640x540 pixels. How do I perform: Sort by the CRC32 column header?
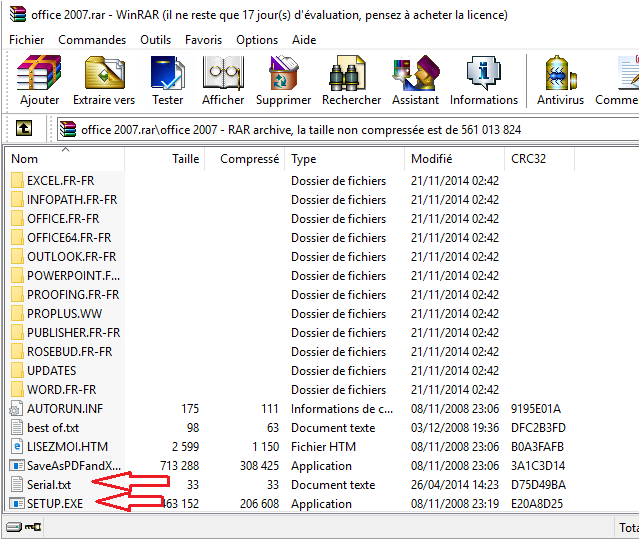540,159
